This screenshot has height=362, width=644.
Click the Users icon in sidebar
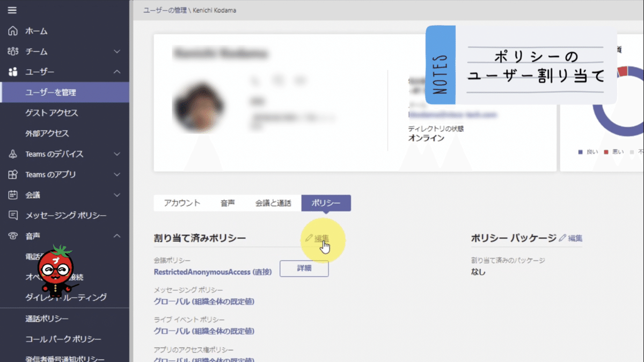13,72
